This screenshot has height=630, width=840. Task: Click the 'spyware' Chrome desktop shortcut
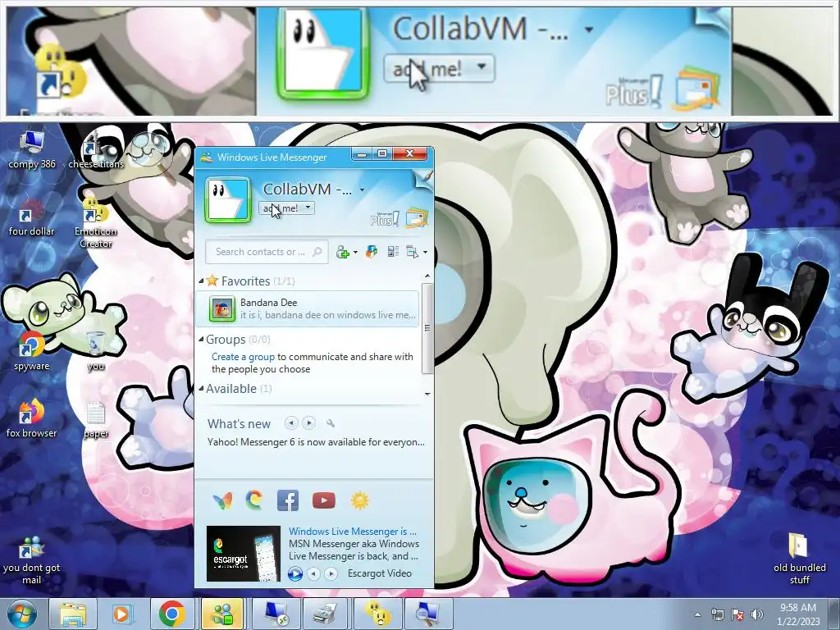click(x=32, y=352)
